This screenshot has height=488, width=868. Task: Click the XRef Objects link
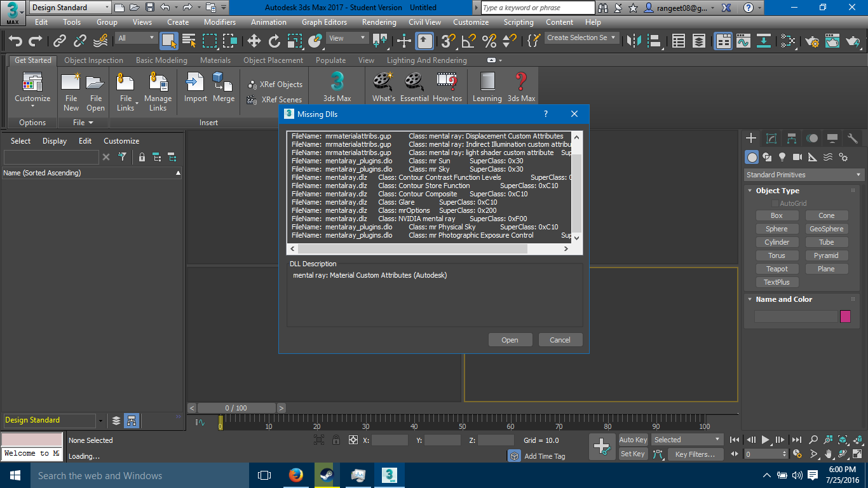tap(275, 85)
